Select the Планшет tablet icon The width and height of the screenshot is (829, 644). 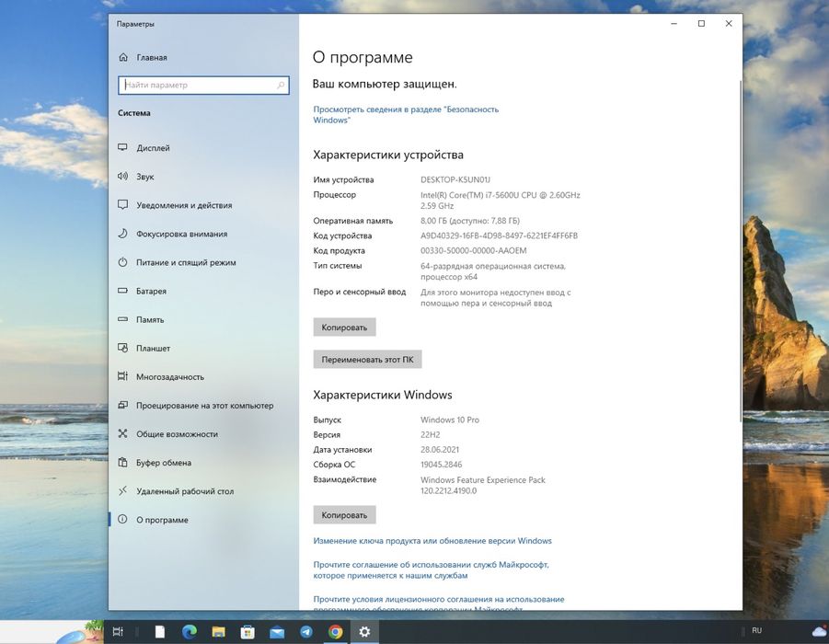(x=122, y=348)
